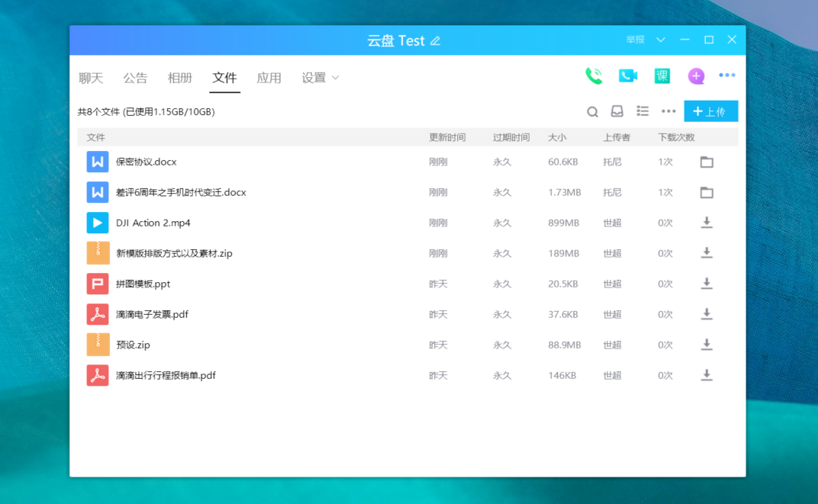
Task: Select the 滴滴电子发票.pdf file row
Action: (x=152, y=314)
